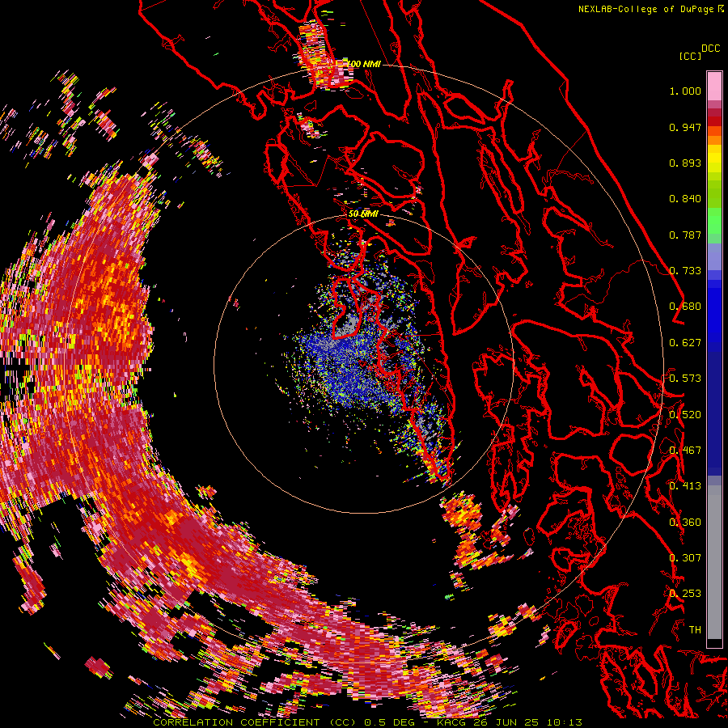Click the TH label on the scale
728x728 pixels.
[x=695, y=630]
